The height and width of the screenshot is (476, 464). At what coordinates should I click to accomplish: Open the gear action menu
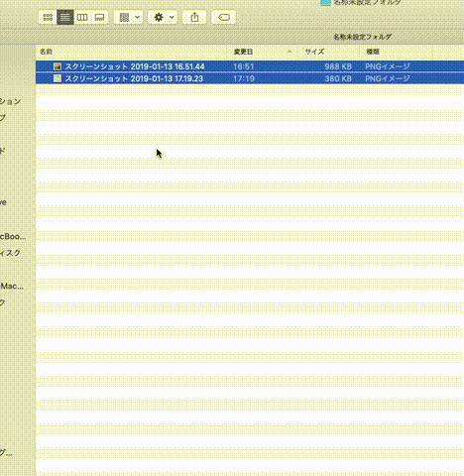(x=163, y=17)
